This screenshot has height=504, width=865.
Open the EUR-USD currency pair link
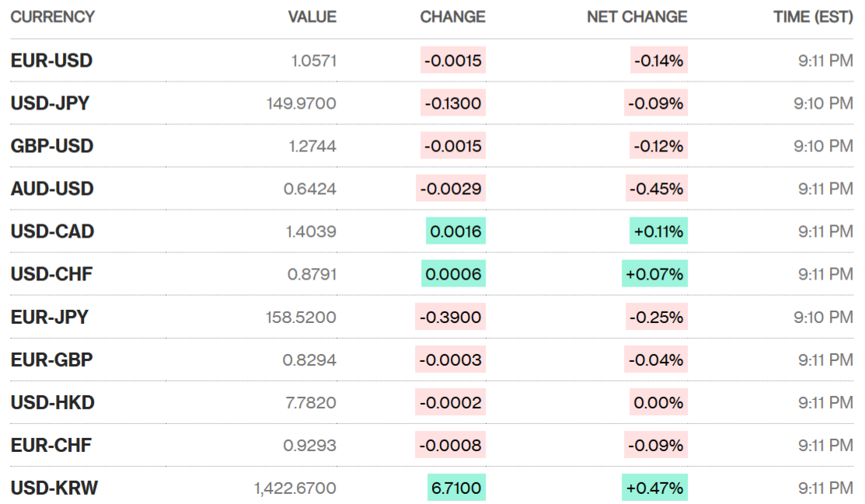pyautogui.click(x=51, y=61)
